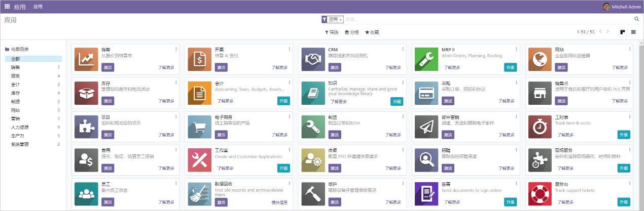Click the 服务台 lifebuoy icon
The image size is (644, 211).
pyautogui.click(x=540, y=194)
